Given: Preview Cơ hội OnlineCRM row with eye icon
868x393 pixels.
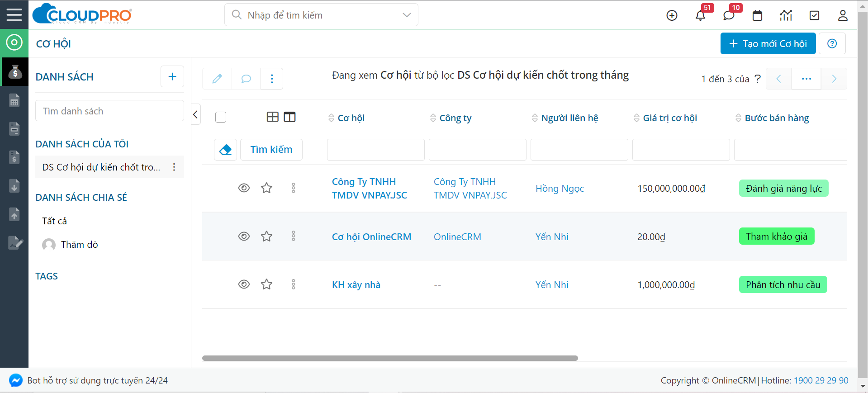Looking at the screenshot, I should [244, 236].
